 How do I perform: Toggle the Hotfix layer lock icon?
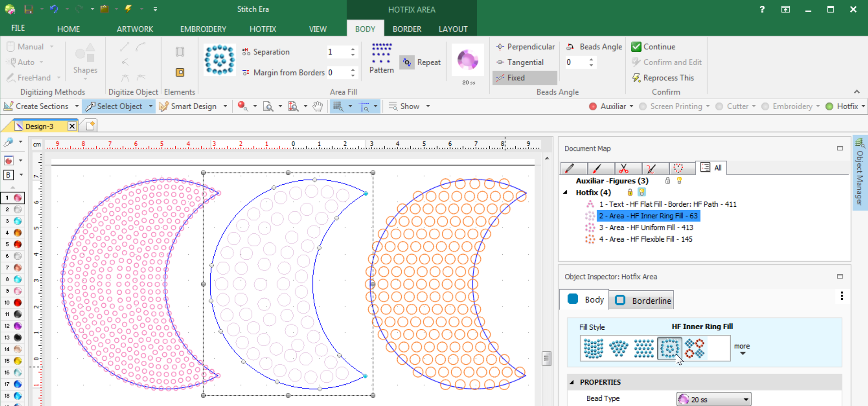click(630, 192)
